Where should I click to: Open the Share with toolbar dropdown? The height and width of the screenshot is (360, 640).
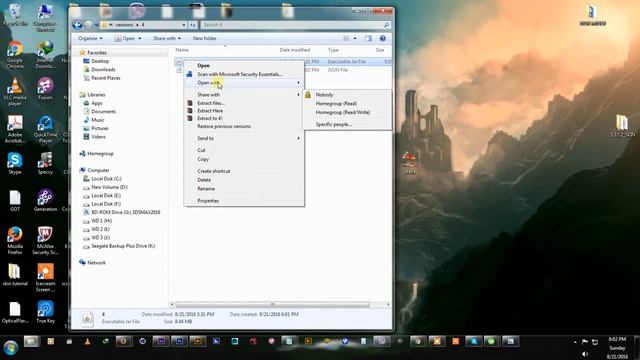click(x=167, y=38)
